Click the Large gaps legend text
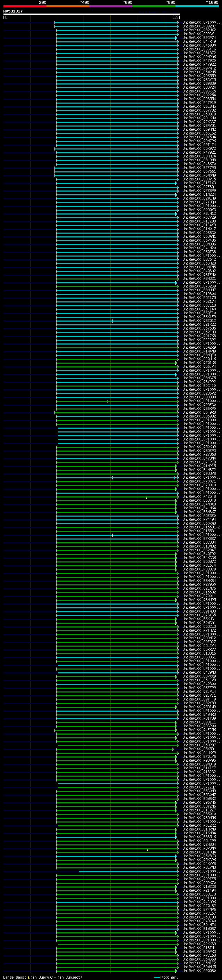The image size is (222, 980). click(43, 977)
